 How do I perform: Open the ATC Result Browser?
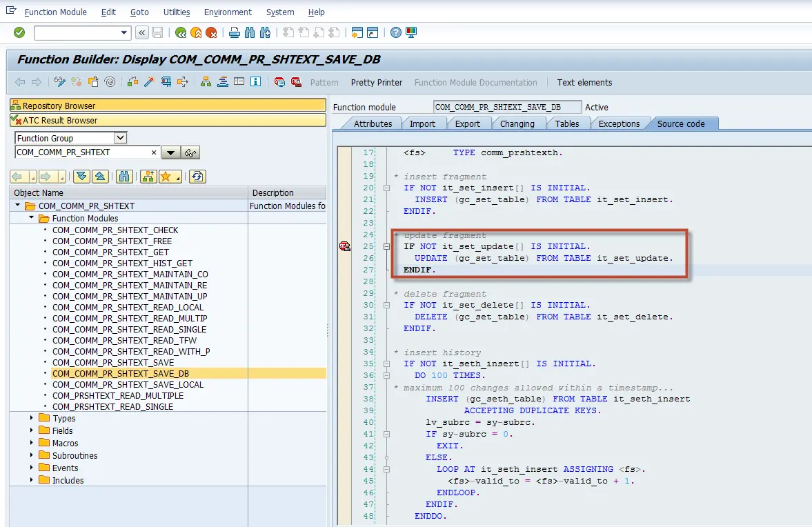[x=60, y=120]
